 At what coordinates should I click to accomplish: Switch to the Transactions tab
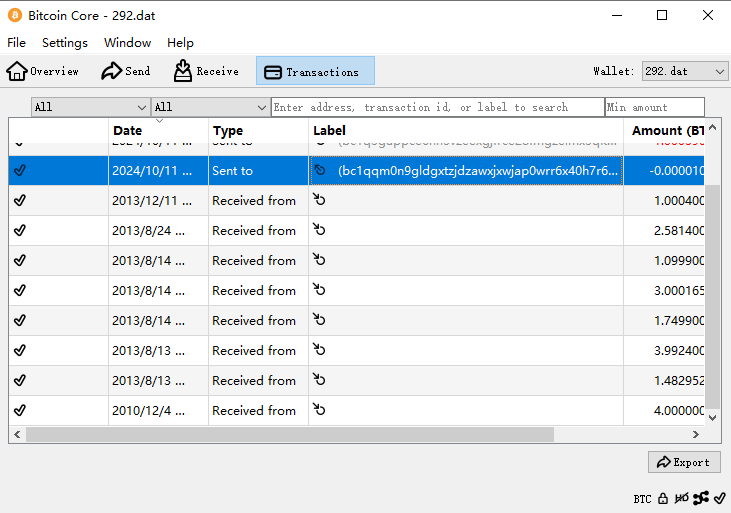coord(315,71)
